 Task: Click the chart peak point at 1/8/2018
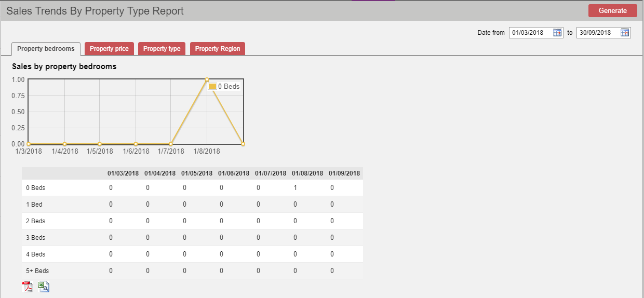tap(207, 79)
